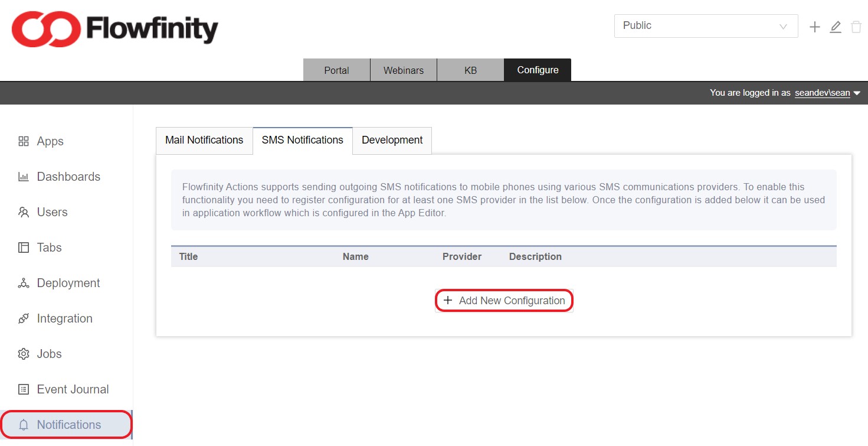The width and height of the screenshot is (868, 446).
Task: Switch to the Development tab
Action: (392, 140)
